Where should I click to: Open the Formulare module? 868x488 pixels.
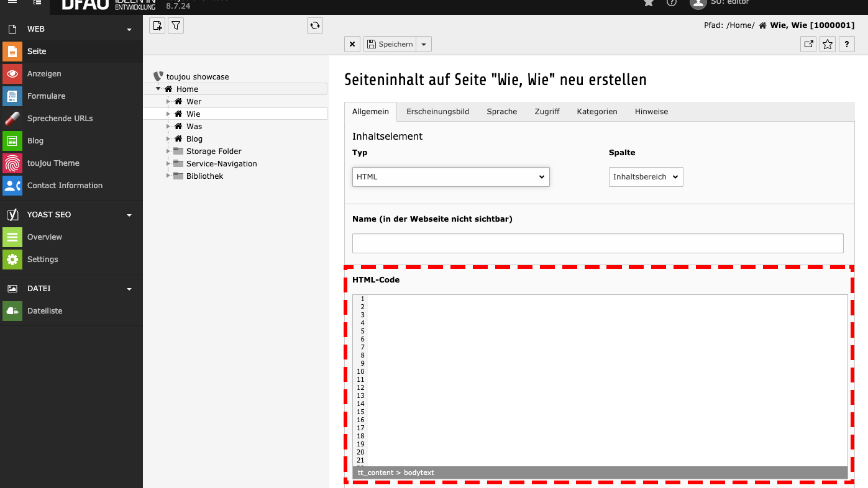[46, 96]
